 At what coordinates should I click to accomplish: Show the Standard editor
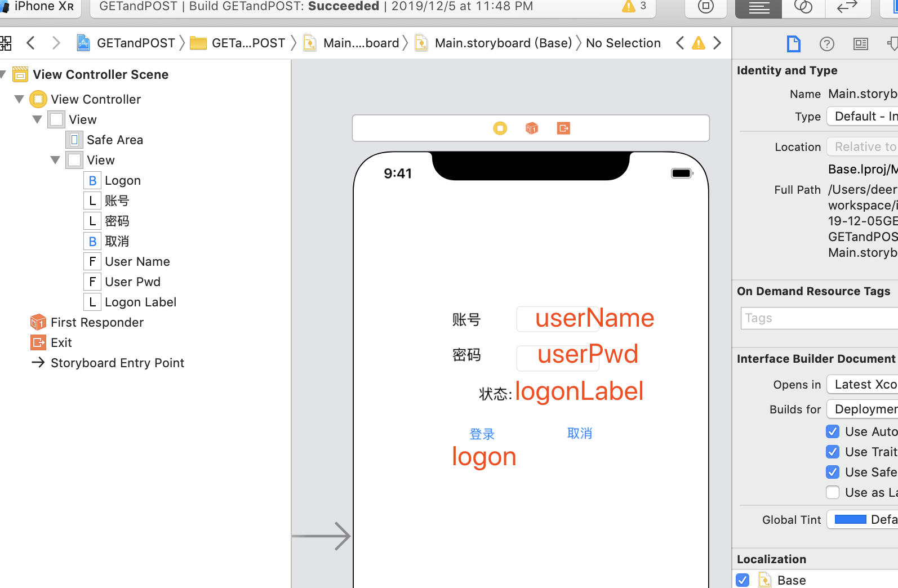click(x=758, y=7)
